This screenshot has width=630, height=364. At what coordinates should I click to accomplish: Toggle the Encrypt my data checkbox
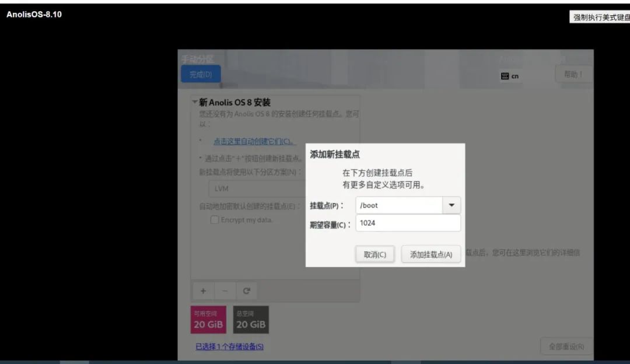215,220
